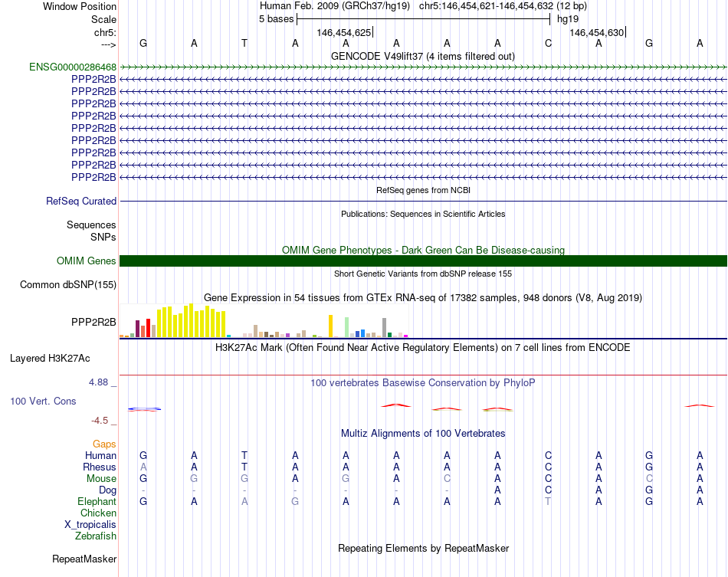Click the 146,454,630 position marker

597,32
